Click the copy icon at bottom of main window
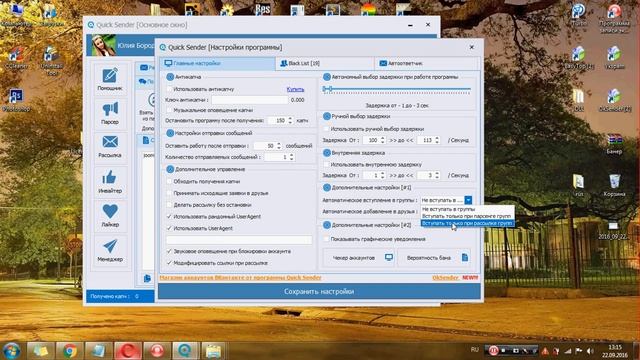 pyautogui.click(x=147, y=278)
